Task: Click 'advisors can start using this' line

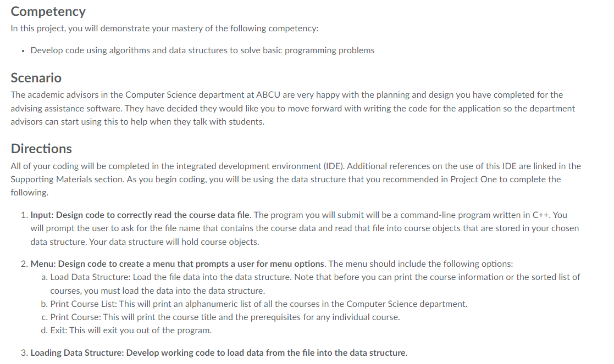Action: pyautogui.click(x=137, y=122)
